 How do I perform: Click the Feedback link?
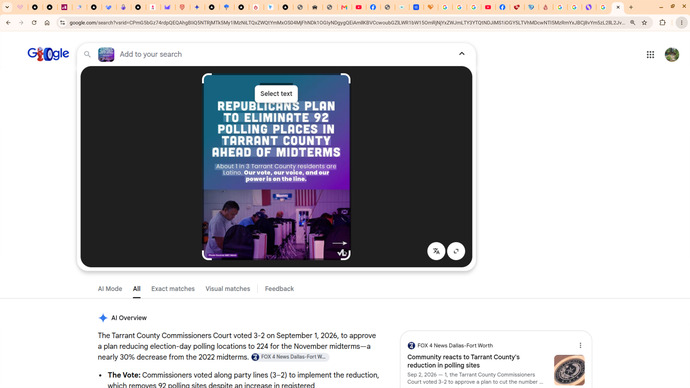tap(279, 289)
